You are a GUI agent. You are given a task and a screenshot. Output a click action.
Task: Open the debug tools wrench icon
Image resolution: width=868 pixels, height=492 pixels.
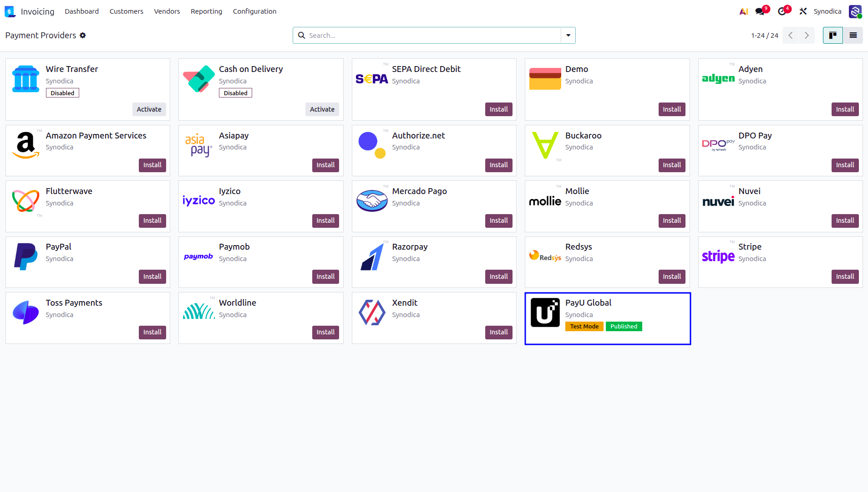coord(803,11)
